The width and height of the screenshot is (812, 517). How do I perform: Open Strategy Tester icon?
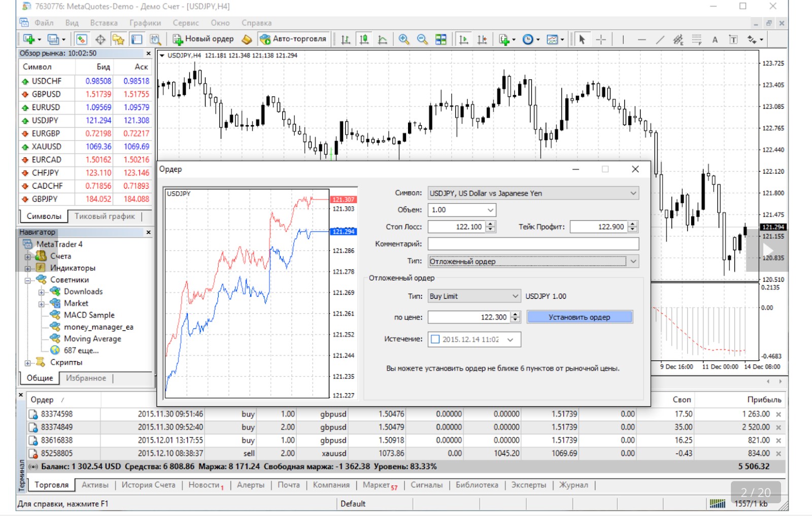155,39
